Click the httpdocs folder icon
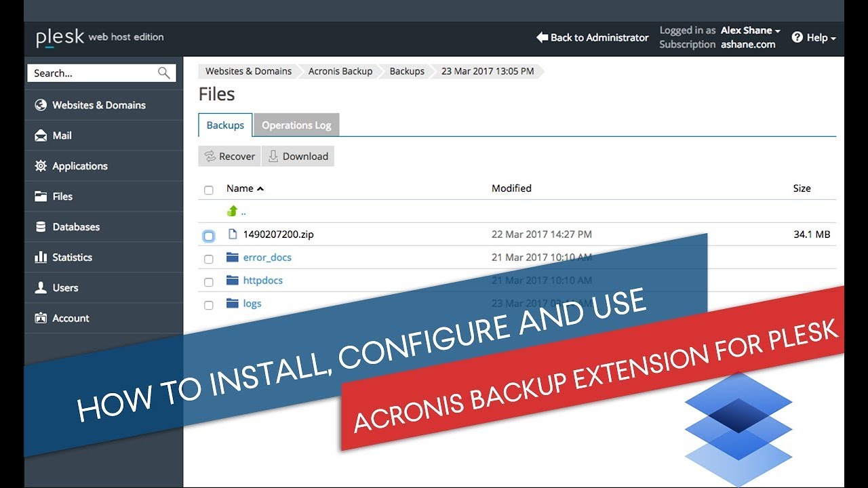The height and width of the screenshot is (488, 868). (x=233, y=280)
